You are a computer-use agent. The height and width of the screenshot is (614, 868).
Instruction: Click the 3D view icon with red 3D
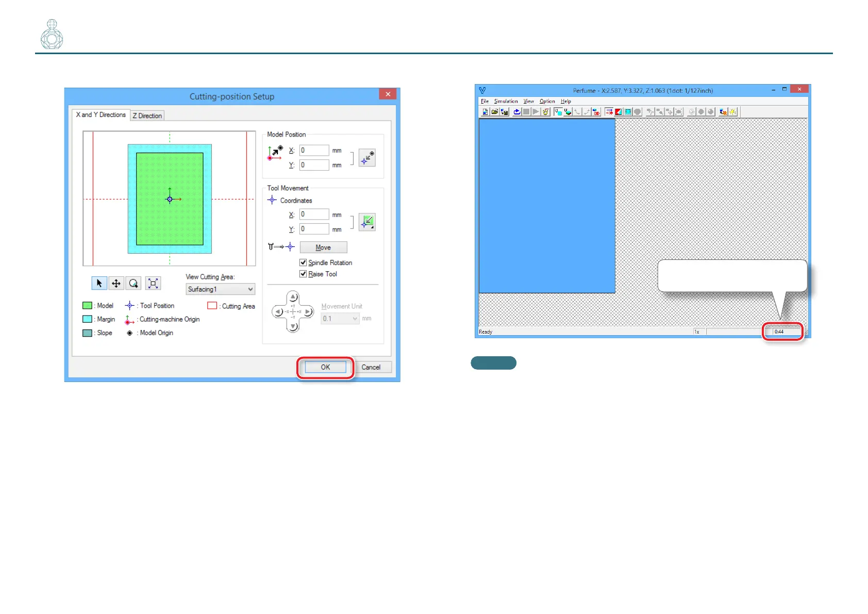pyautogui.click(x=596, y=112)
